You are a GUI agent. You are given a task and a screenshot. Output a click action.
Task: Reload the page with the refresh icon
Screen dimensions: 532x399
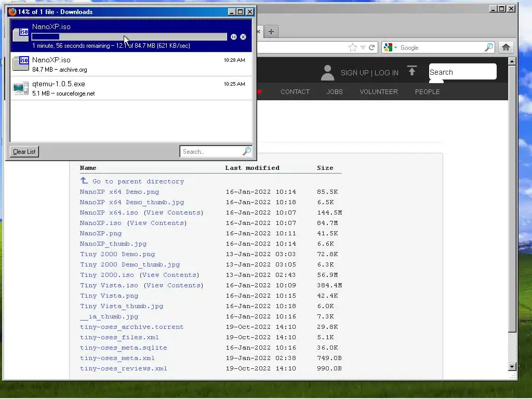372,47
